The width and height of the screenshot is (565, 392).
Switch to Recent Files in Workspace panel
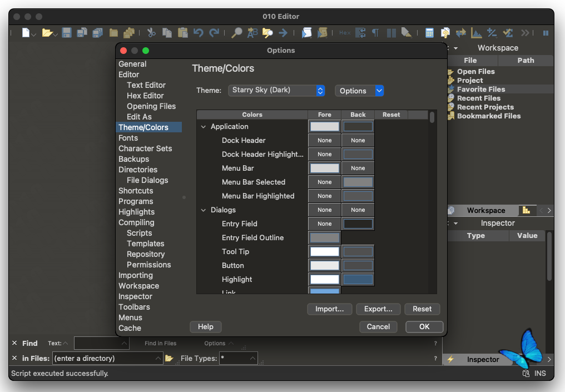479,98
